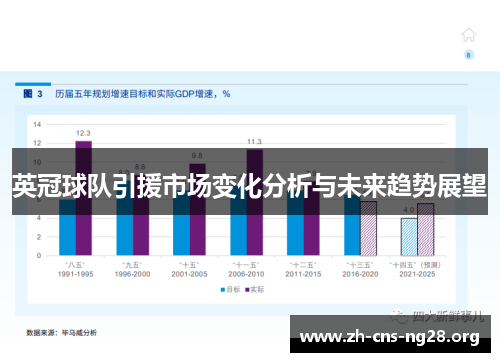Click the purple 实际 legend swatch
Image resolution: width=500 pixels, height=362 pixels.
click(247, 290)
